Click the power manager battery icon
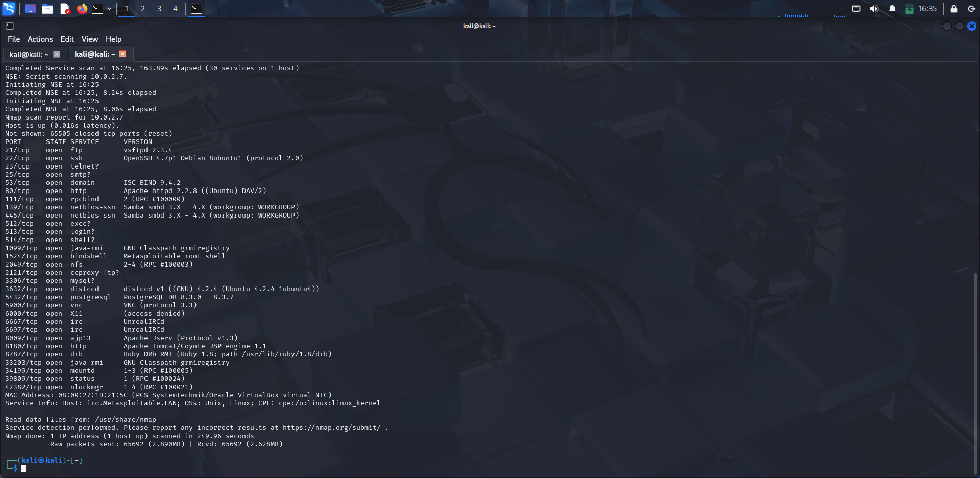 click(x=910, y=9)
